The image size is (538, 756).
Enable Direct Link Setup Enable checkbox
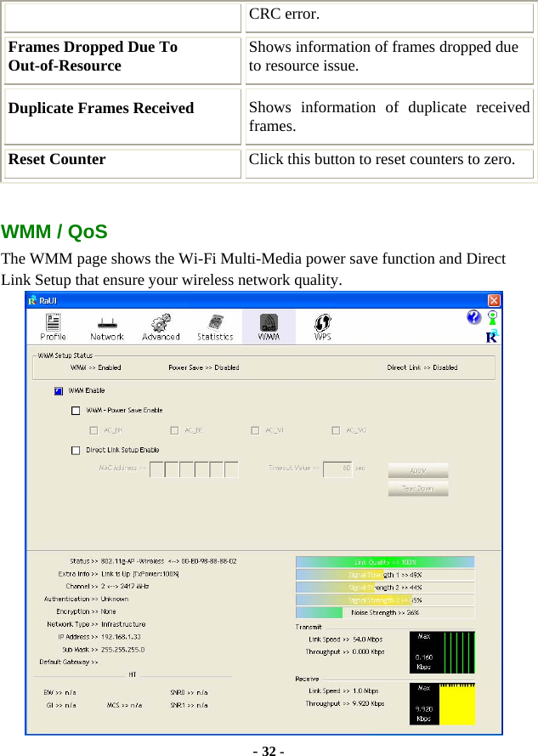(x=76, y=451)
